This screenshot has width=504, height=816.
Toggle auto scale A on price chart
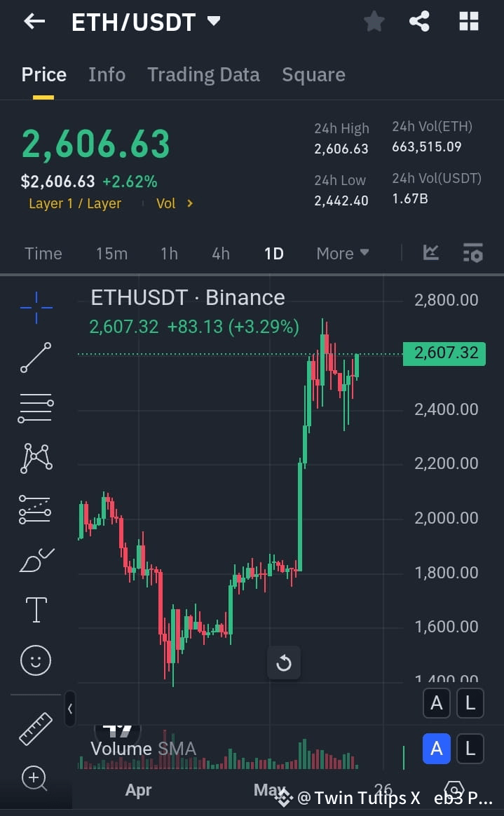pos(437,703)
